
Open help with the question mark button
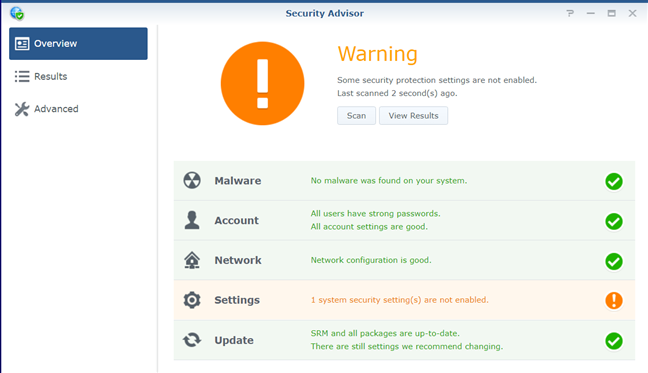570,13
